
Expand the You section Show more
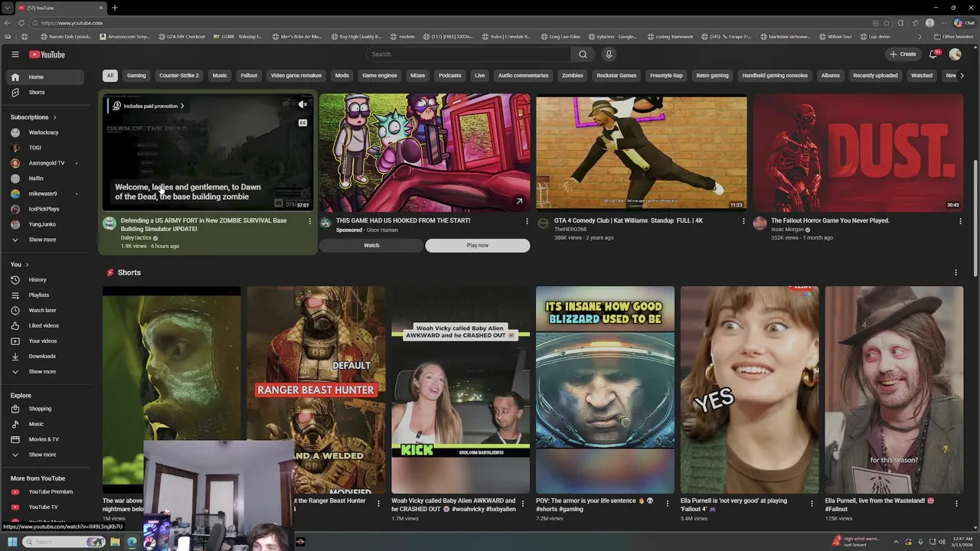(x=46, y=371)
